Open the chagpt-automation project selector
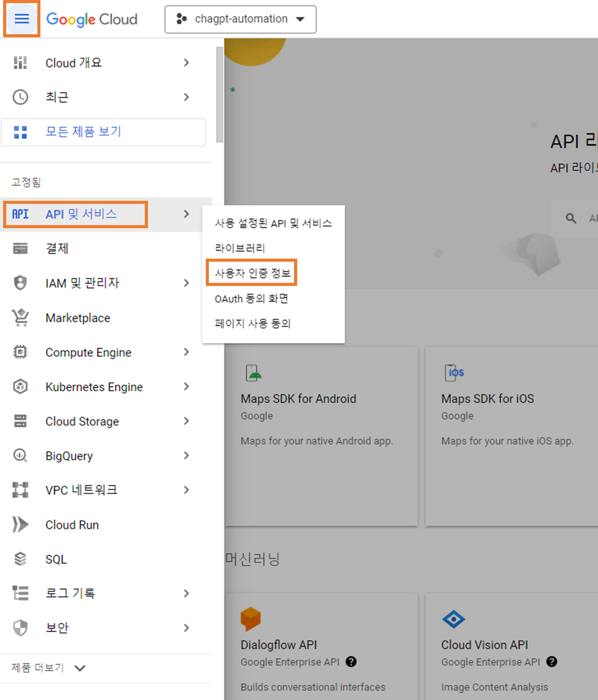598x700 pixels. tap(241, 19)
